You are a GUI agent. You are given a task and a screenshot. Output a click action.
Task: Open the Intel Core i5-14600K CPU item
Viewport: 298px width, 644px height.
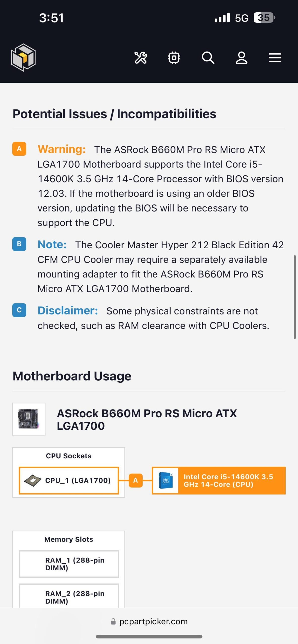[228, 480]
